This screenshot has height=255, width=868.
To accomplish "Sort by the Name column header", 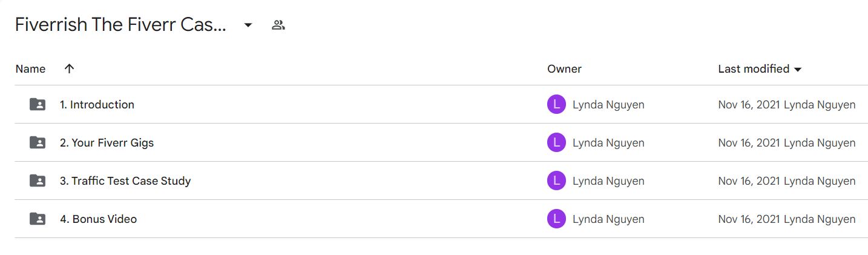I will point(30,68).
